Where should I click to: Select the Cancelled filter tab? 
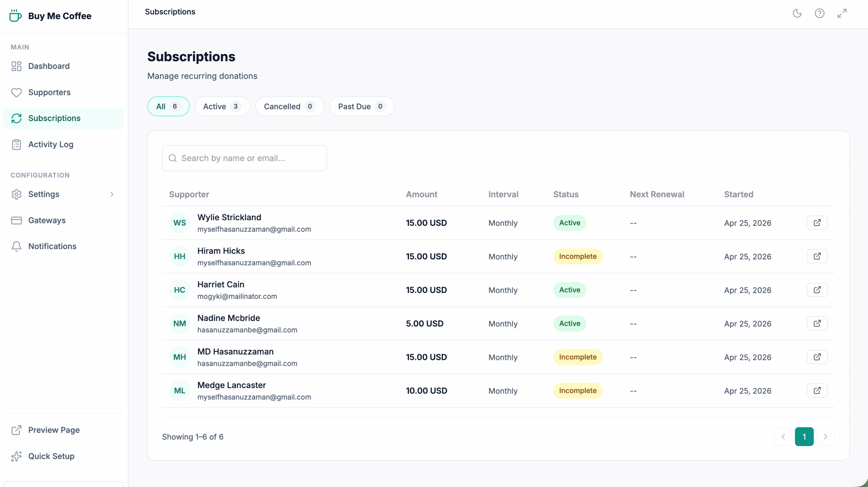pos(289,106)
